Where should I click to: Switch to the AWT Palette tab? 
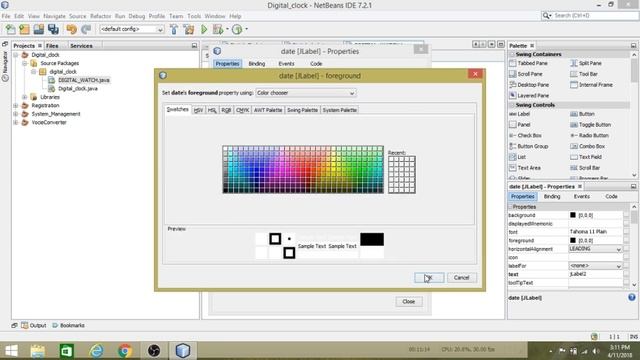pyautogui.click(x=268, y=110)
